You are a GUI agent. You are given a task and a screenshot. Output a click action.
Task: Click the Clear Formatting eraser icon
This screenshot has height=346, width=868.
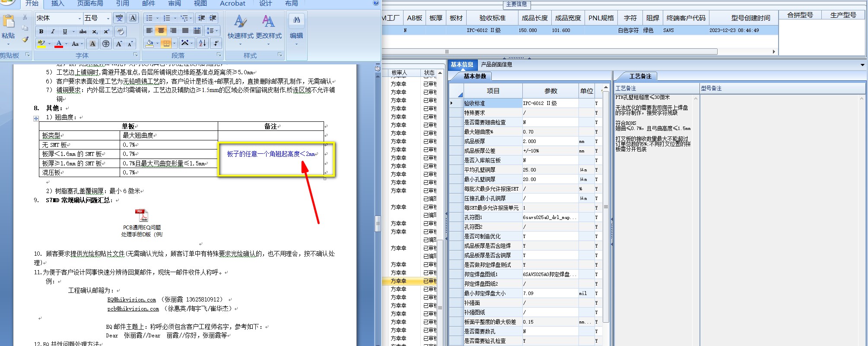click(121, 31)
